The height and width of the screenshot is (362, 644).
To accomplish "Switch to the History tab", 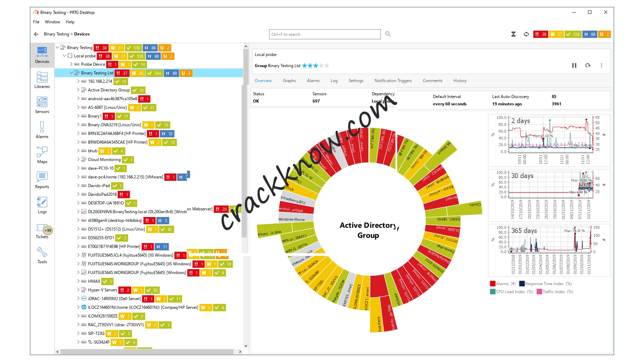I will tap(460, 81).
